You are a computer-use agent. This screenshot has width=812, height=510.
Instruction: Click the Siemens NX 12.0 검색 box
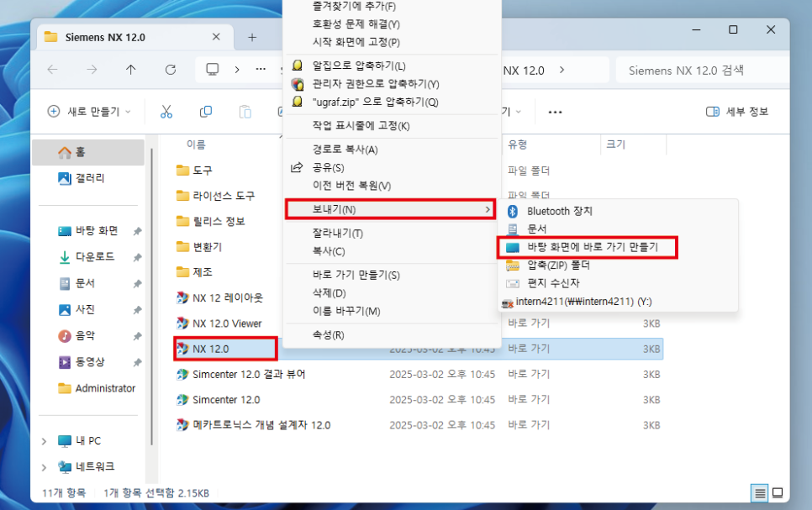pyautogui.click(x=702, y=70)
